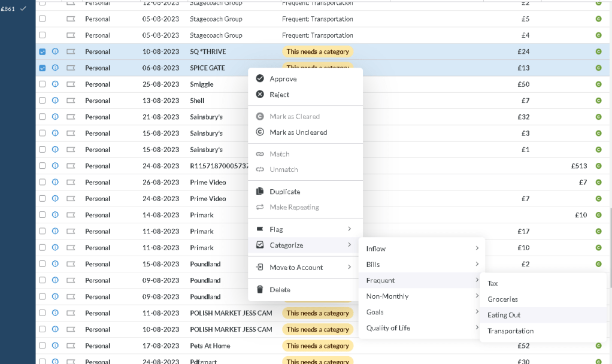Check the 15-08-2023 Poundland checkbox
The height and width of the screenshot is (364, 612).
click(42, 264)
